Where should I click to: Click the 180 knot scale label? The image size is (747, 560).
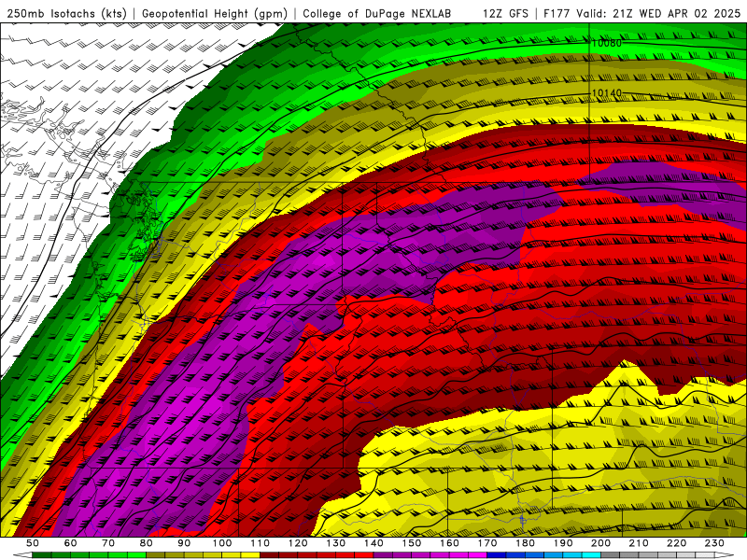tap(525, 543)
